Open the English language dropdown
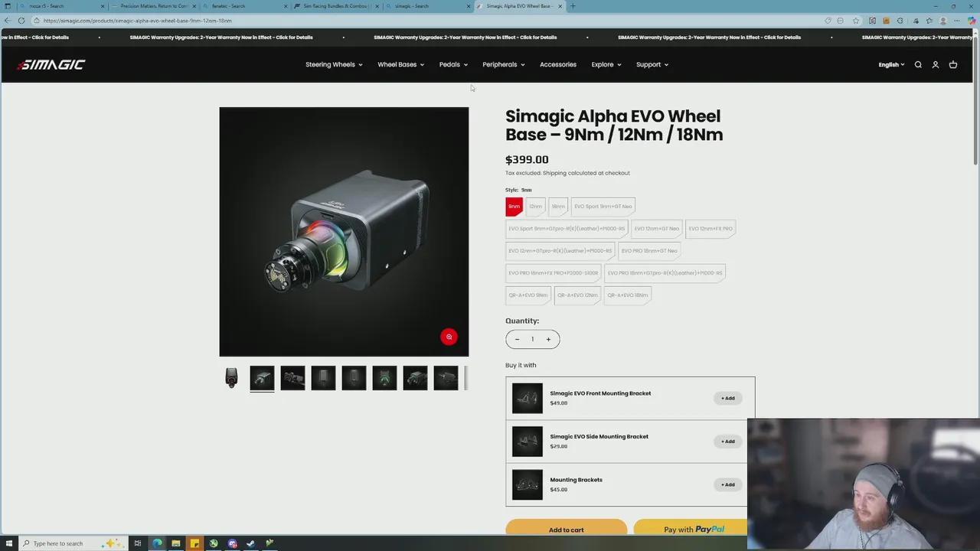980x551 pixels. [891, 65]
